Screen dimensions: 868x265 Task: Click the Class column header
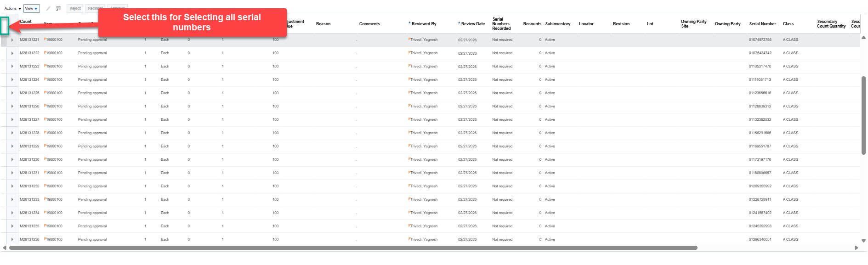click(788, 24)
